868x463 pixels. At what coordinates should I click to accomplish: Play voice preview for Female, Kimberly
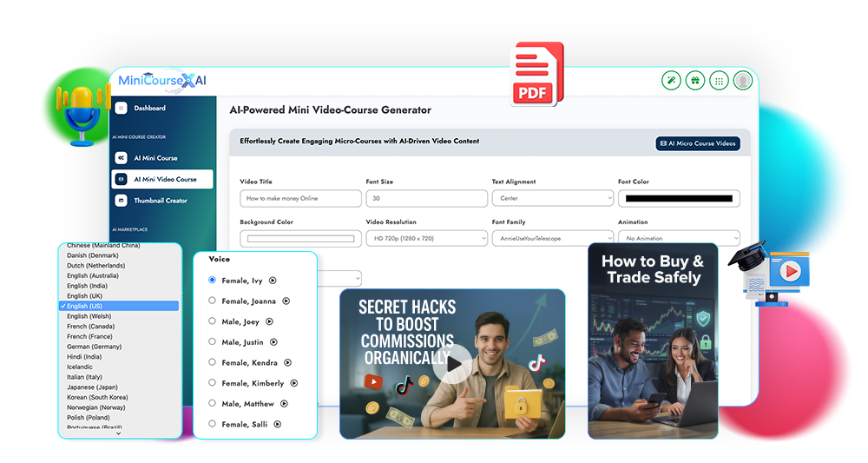[294, 383]
